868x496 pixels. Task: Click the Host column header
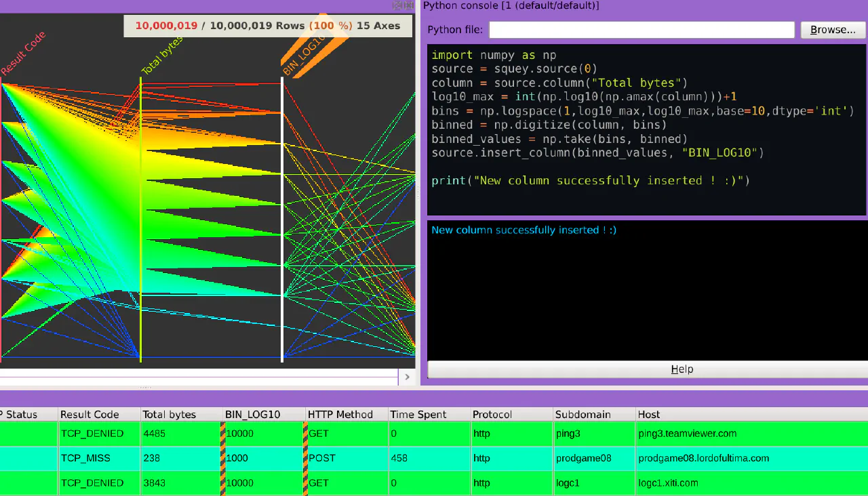[x=751, y=415]
